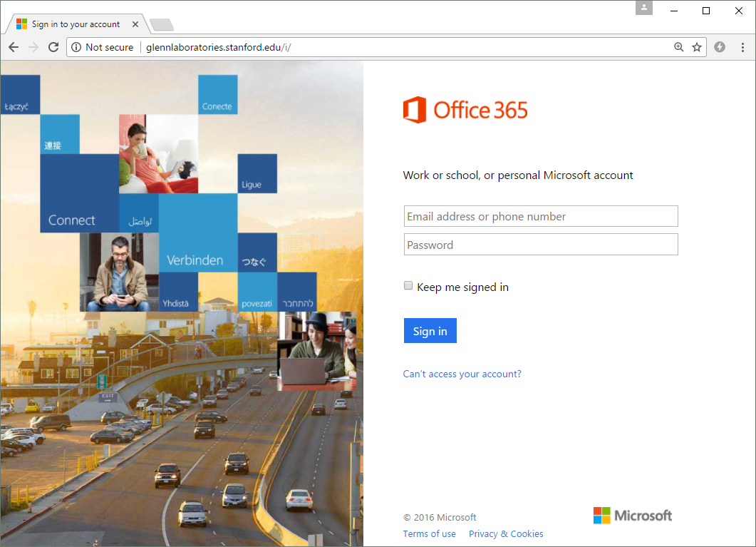
Task: Open the Chrome profile avatar button
Action: [x=643, y=8]
